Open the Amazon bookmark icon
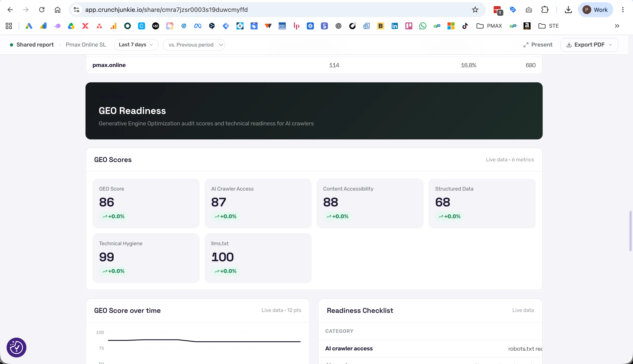 (527, 26)
